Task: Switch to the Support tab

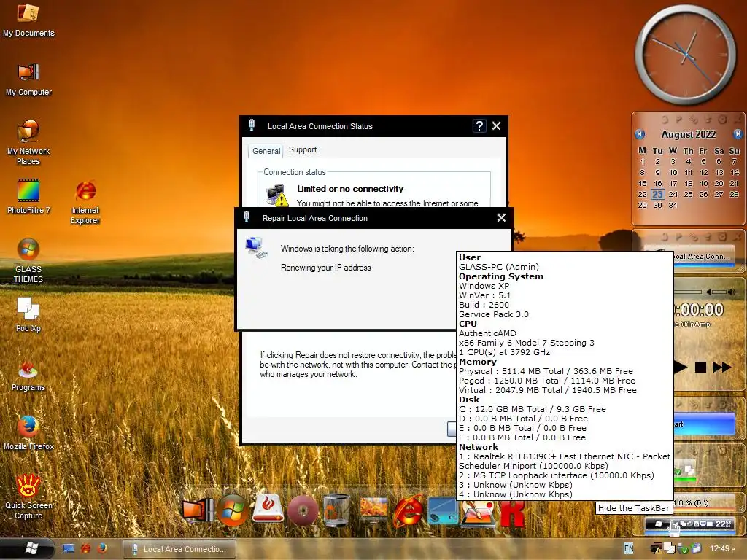Action: 303,149
